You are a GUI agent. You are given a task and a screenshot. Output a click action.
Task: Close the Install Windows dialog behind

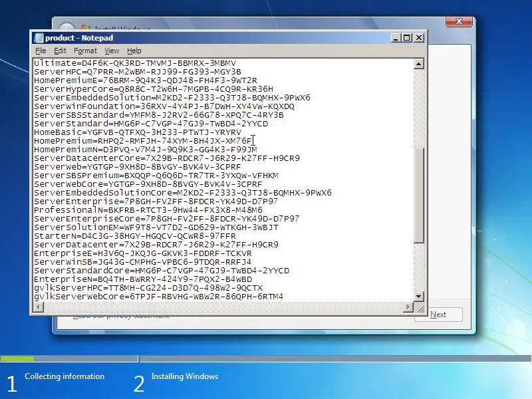tap(459, 21)
